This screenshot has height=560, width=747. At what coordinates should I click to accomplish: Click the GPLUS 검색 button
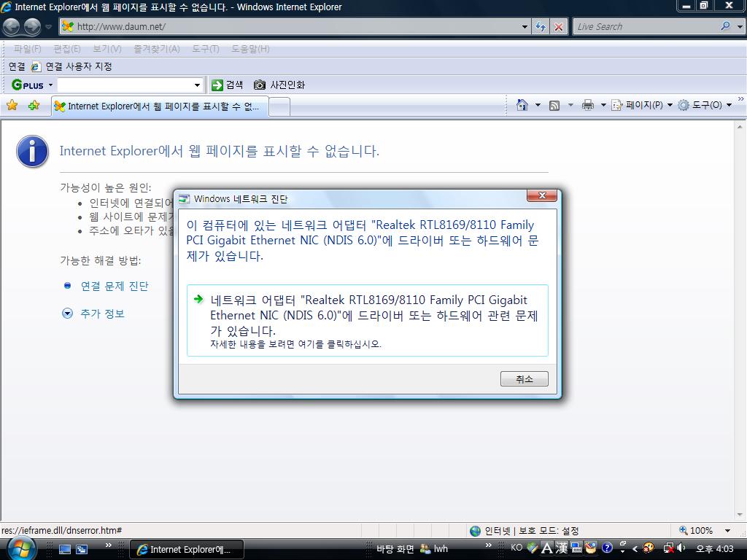[228, 85]
